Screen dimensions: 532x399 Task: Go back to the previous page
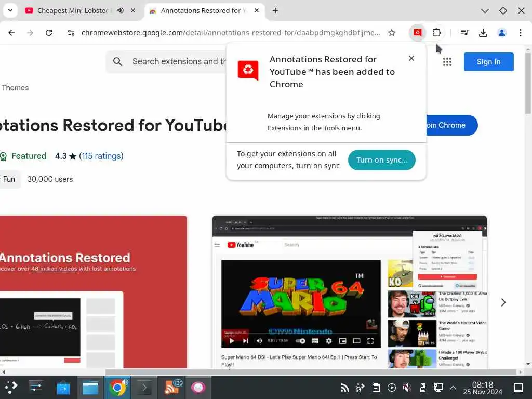[11, 33]
